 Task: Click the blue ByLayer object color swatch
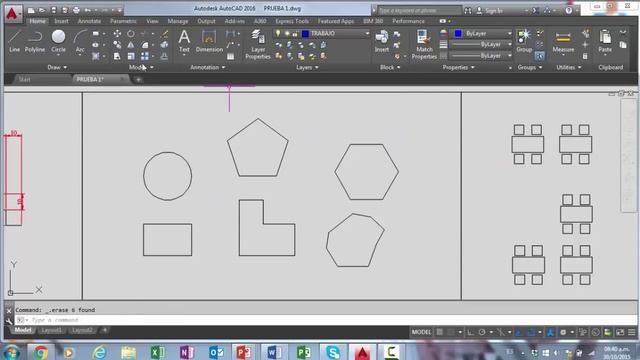(x=458, y=33)
